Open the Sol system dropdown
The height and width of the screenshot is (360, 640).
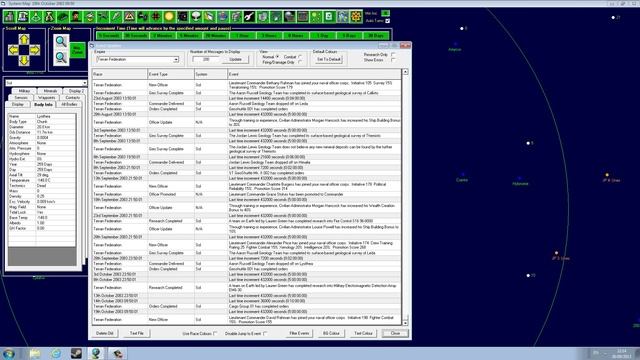(46, 83)
